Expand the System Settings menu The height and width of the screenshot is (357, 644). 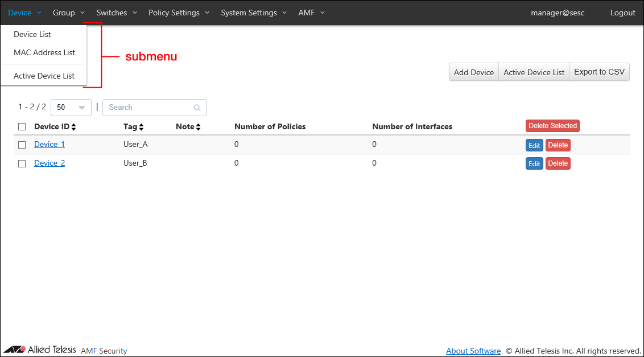[x=254, y=13]
